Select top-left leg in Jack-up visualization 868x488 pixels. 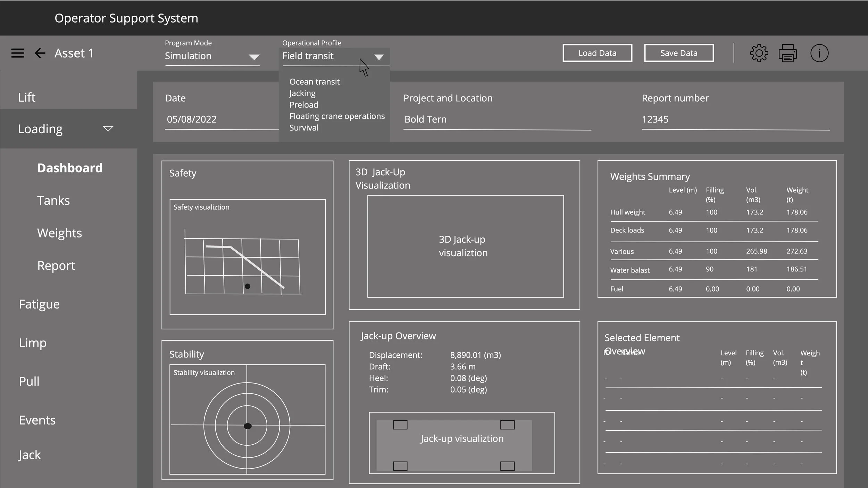pyautogui.click(x=400, y=425)
